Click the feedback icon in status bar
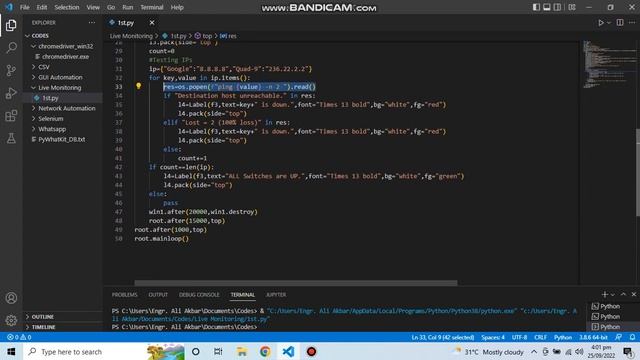This screenshot has height=360, width=640. (x=618, y=337)
